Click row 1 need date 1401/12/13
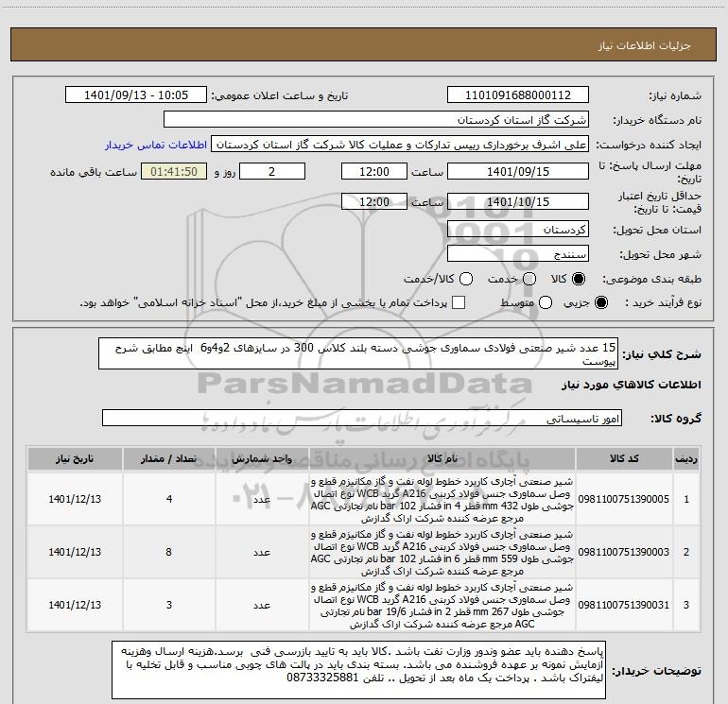Viewport: 728px width, 704px height. (x=75, y=499)
